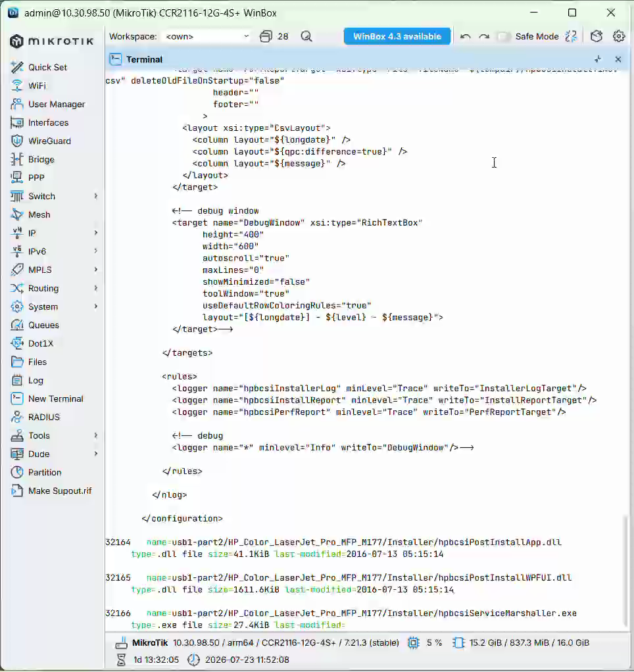Expand the Routing submenu

(95, 289)
